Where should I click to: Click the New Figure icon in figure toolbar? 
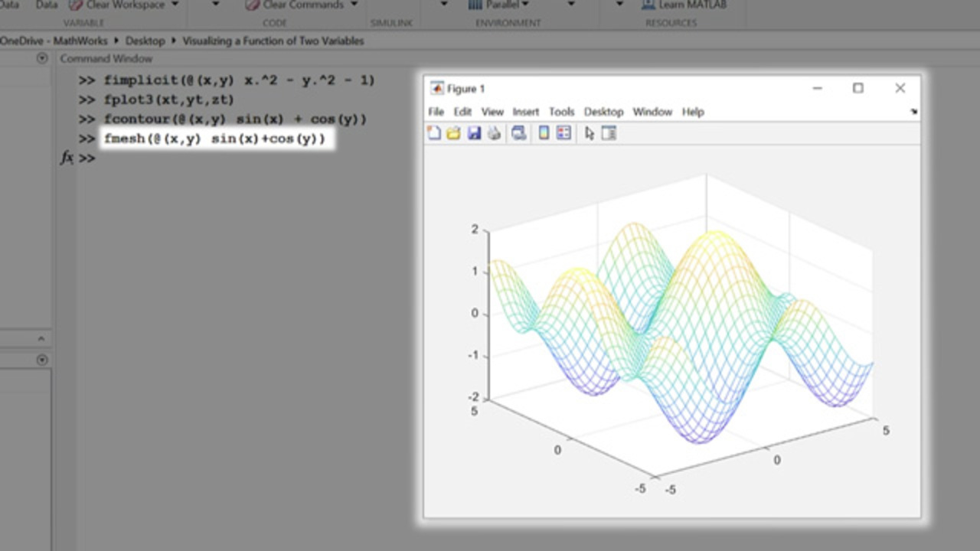point(434,133)
